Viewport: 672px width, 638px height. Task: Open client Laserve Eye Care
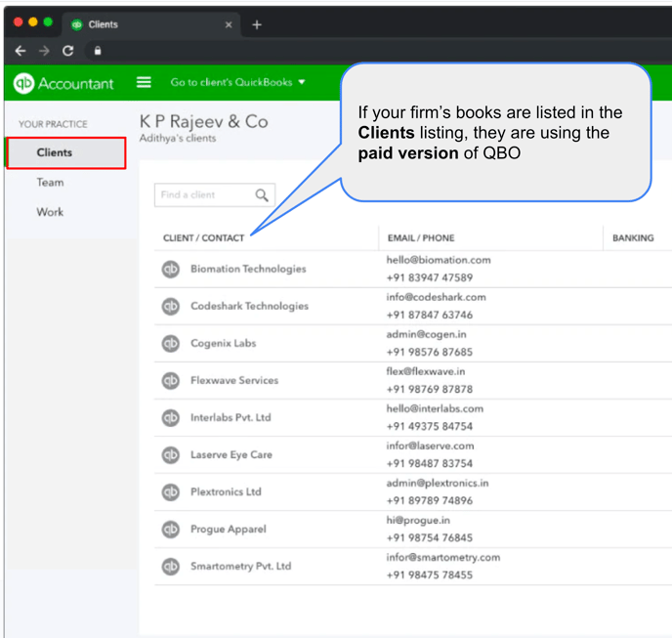pyautogui.click(x=231, y=454)
